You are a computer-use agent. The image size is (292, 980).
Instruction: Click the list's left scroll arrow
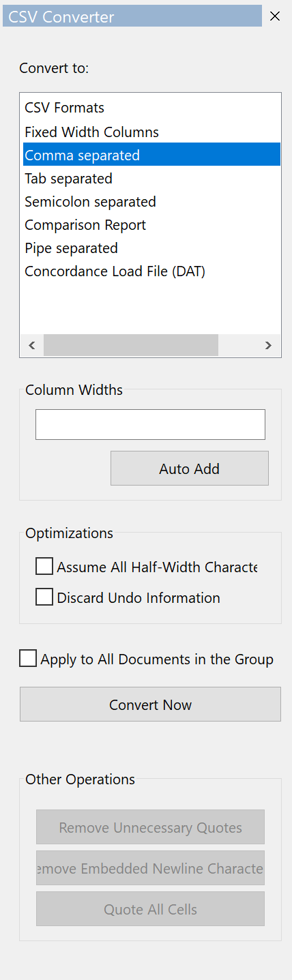coord(32,345)
